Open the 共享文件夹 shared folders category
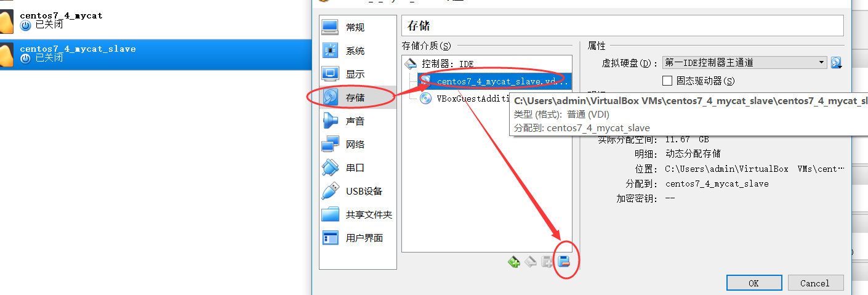Viewport: 868px width, 295px height. 358,214
